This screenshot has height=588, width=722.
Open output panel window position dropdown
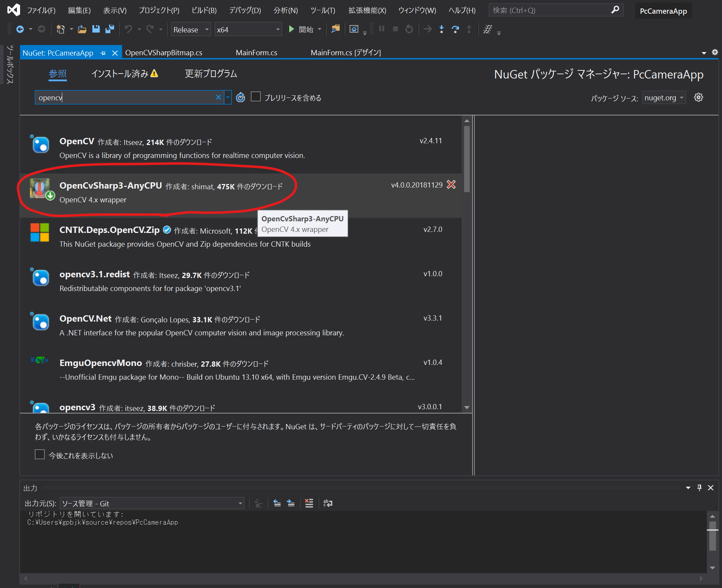point(688,488)
